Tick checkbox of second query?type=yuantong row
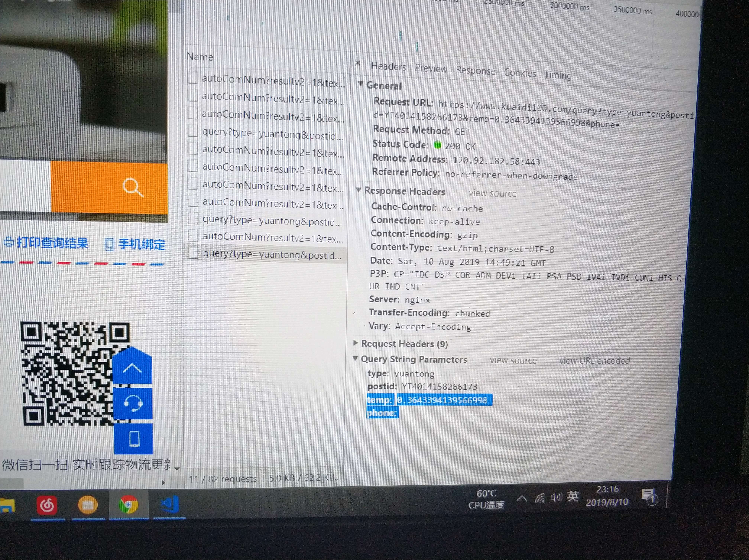The image size is (749, 560). tap(193, 218)
